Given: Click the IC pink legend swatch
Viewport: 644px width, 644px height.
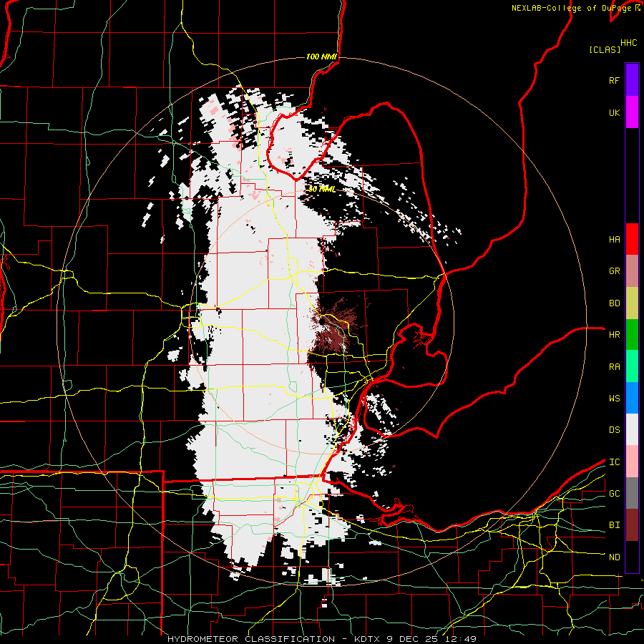Looking at the screenshot, I should coord(632,462).
